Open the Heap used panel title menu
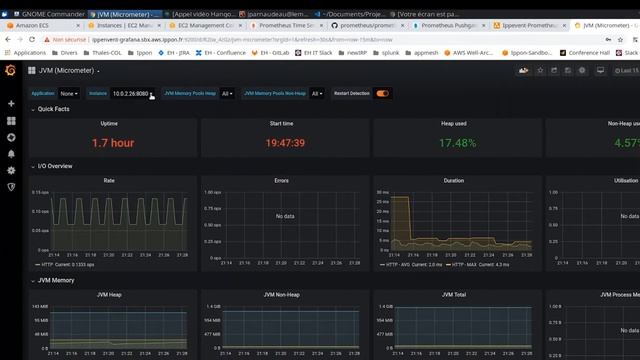The height and width of the screenshot is (360, 640). pyautogui.click(x=453, y=123)
